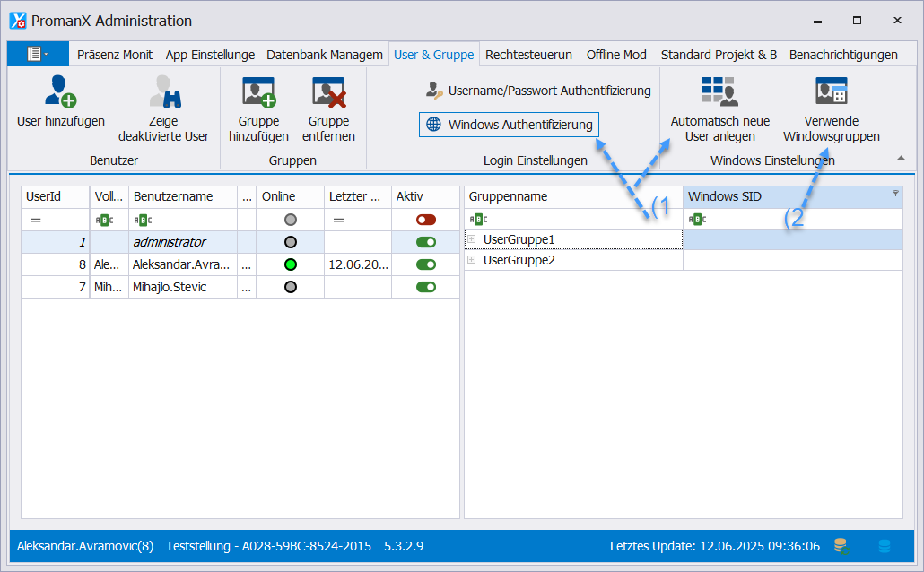
Task: Open the Benachrichtigungen tab
Action: pos(843,55)
